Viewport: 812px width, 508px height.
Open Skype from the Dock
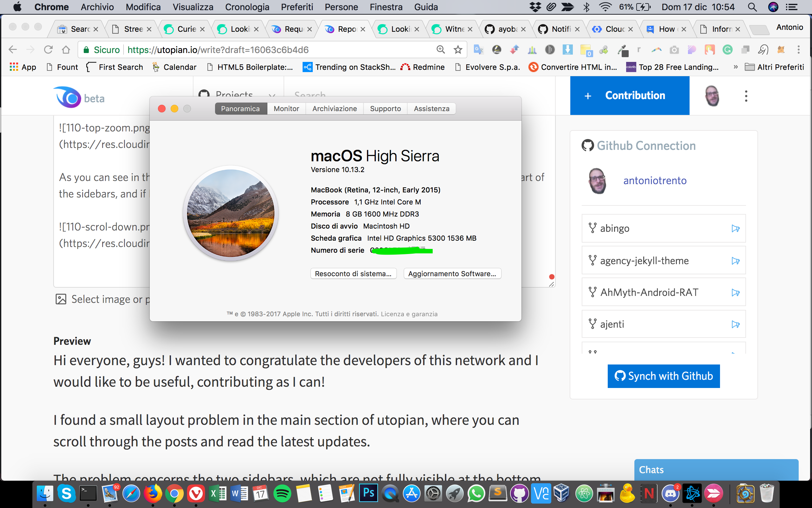click(x=66, y=493)
